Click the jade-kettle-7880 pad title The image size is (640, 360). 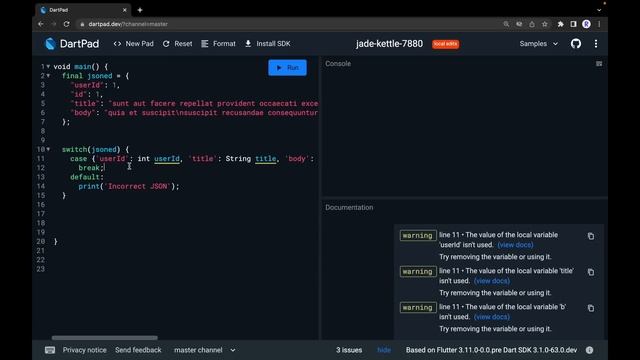[389, 44]
